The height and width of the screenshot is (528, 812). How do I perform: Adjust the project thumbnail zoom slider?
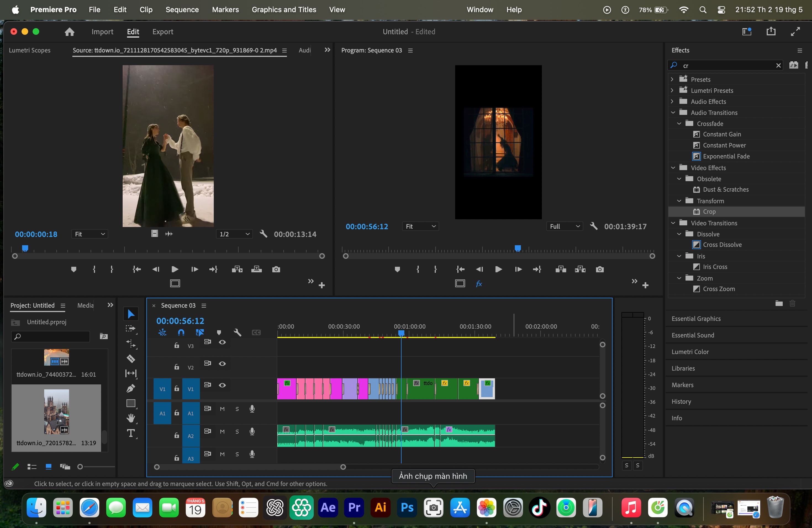80,467
